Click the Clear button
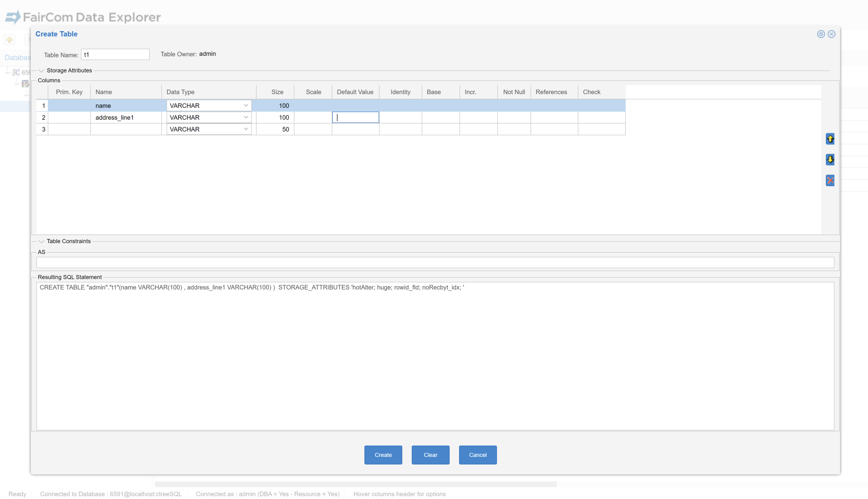Viewport: 868px width, 499px height. (x=431, y=455)
